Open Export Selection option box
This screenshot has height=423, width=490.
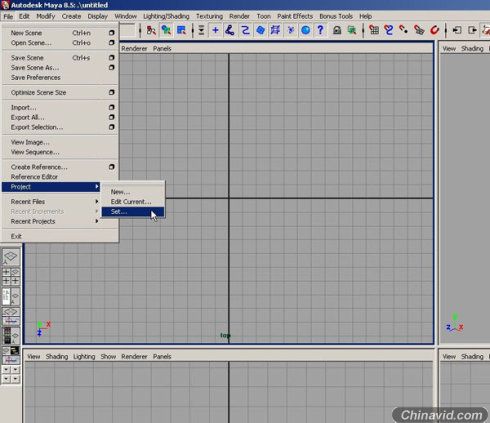click(112, 127)
